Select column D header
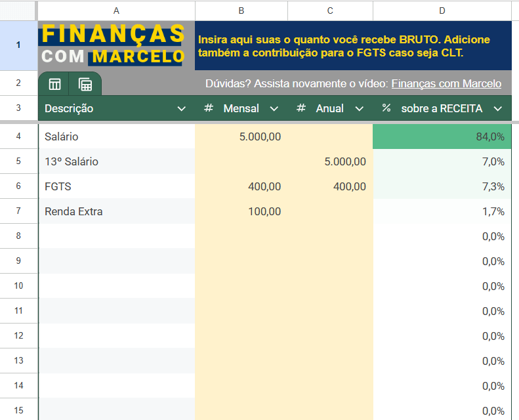The image size is (519, 420). (442, 11)
